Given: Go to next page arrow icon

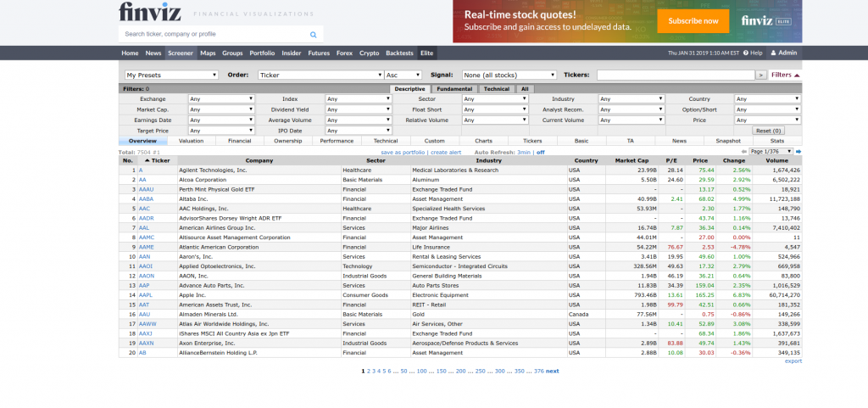Looking at the screenshot, I should 798,152.
